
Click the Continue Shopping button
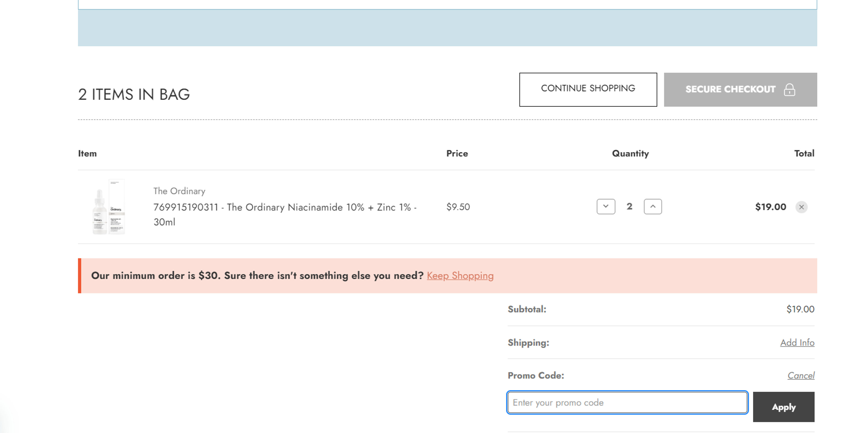click(588, 90)
